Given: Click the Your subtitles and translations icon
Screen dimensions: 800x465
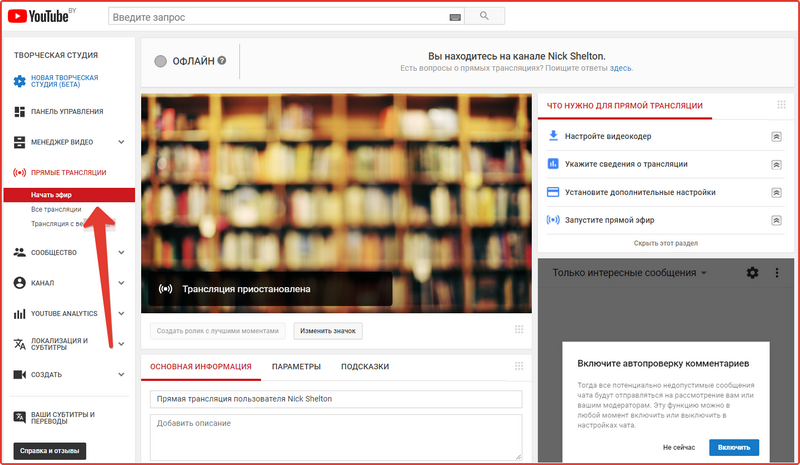Looking at the screenshot, I should (19, 418).
